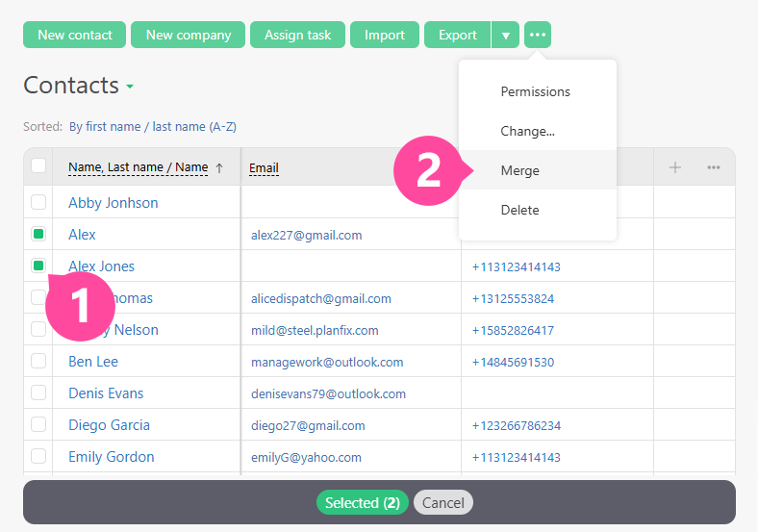
Task: Tick the checkbox for Abby Jonhson
Action: (x=38, y=202)
